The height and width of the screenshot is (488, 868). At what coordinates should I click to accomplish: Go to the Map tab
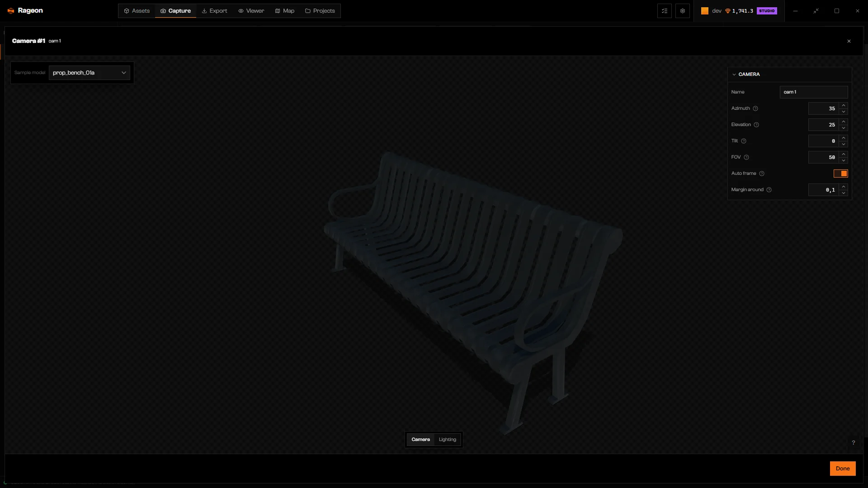pos(284,11)
